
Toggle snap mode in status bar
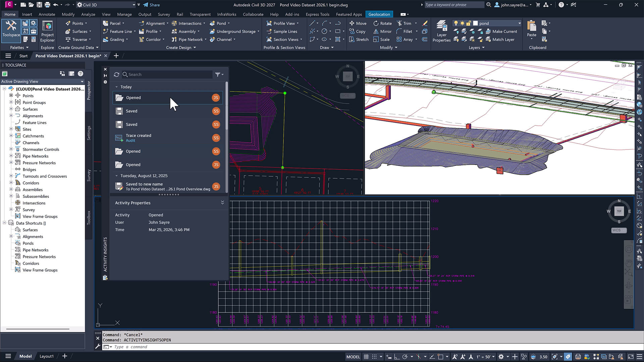[374, 357]
